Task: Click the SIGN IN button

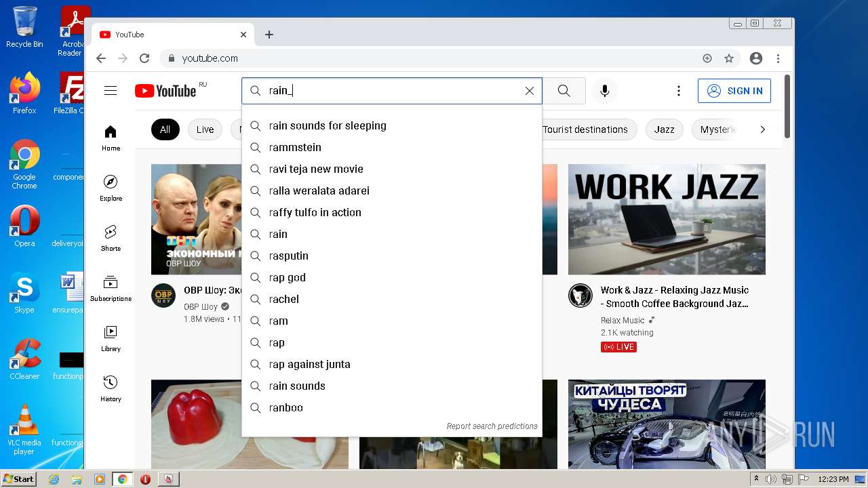Action: pyautogui.click(x=734, y=91)
